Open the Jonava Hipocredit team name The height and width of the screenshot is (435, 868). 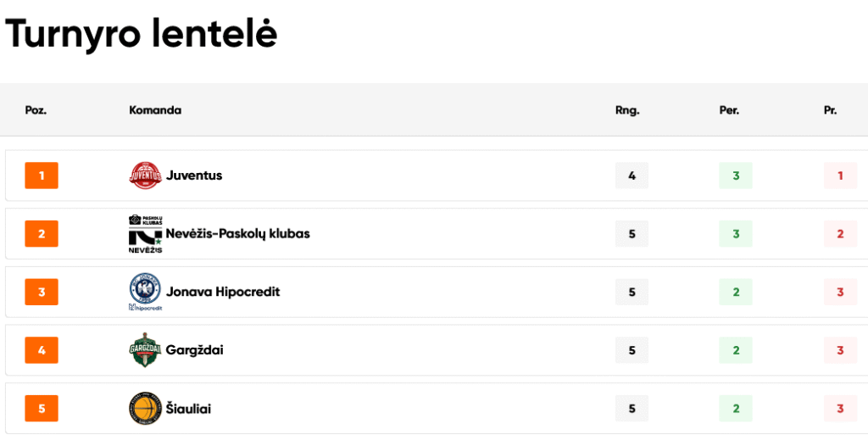(x=223, y=292)
